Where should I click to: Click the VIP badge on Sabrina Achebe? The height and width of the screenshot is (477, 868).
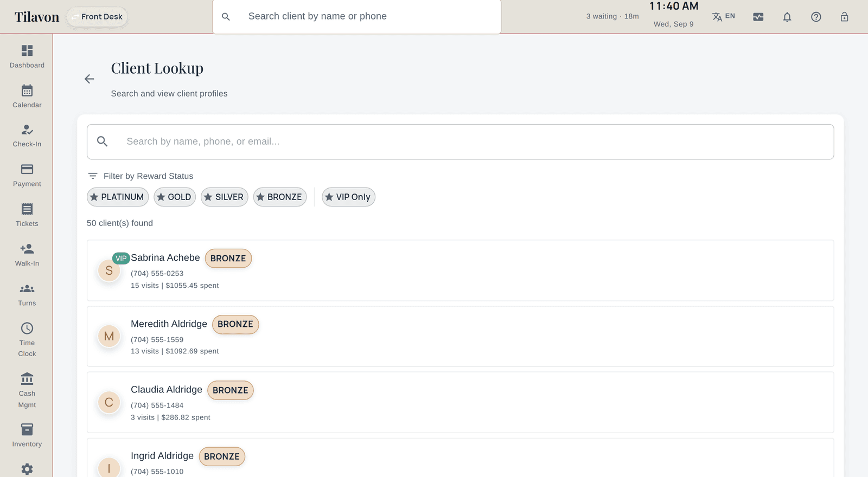point(121,259)
